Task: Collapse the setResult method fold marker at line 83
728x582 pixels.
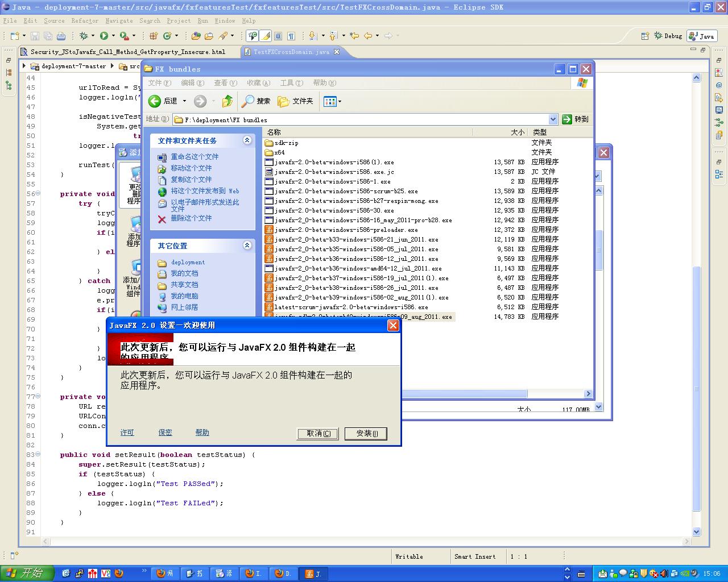Action: (38, 455)
